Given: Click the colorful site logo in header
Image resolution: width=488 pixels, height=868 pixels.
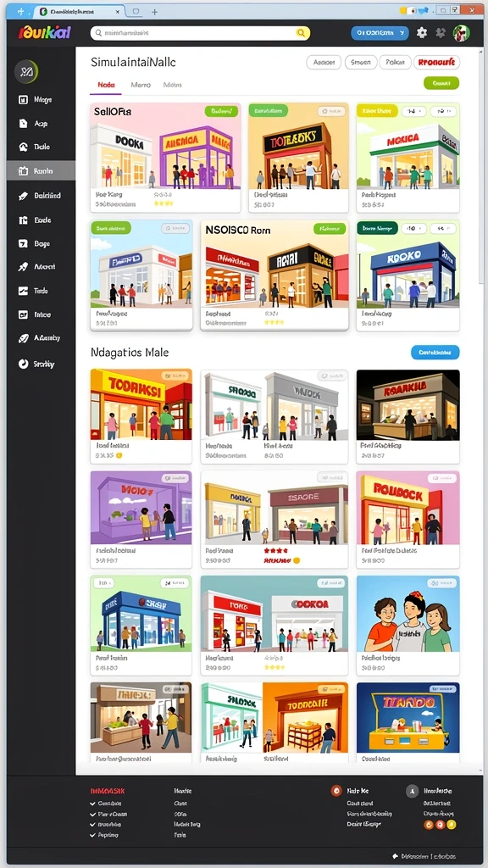Looking at the screenshot, I should tap(44, 33).
